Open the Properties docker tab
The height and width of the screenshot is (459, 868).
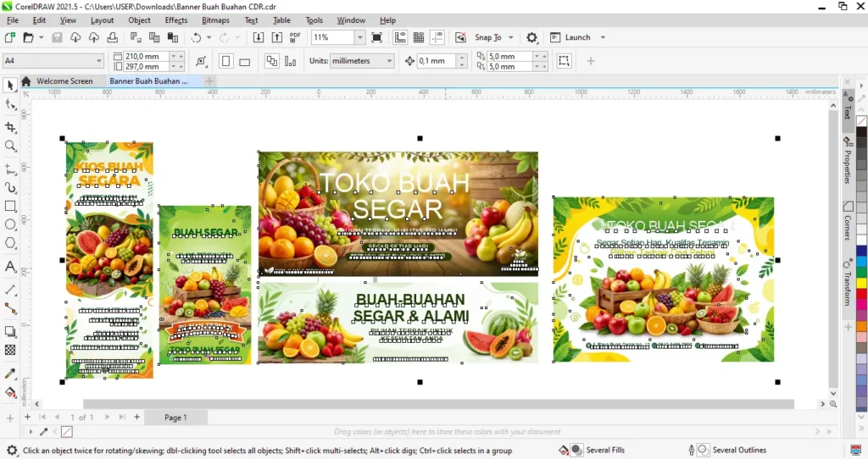848,160
